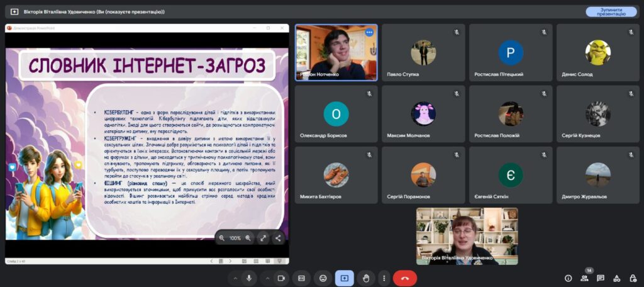Open the activities panel

click(616, 278)
